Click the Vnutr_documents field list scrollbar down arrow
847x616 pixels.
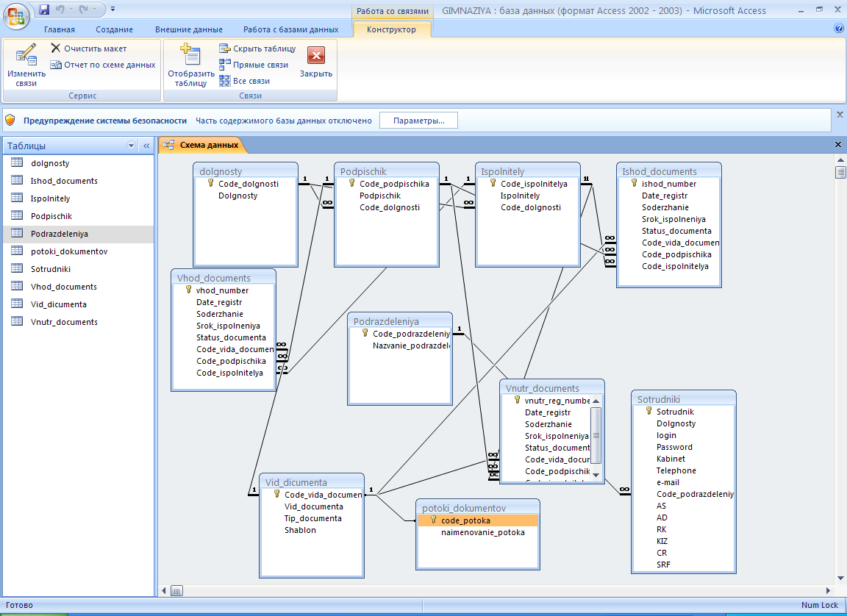coord(596,475)
